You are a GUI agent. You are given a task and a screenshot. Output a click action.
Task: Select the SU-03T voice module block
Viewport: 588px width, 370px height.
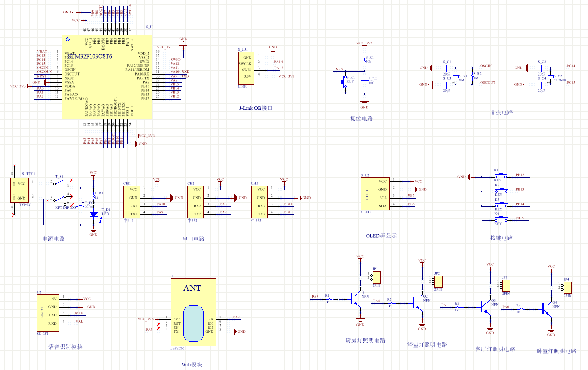[x=47, y=313]
